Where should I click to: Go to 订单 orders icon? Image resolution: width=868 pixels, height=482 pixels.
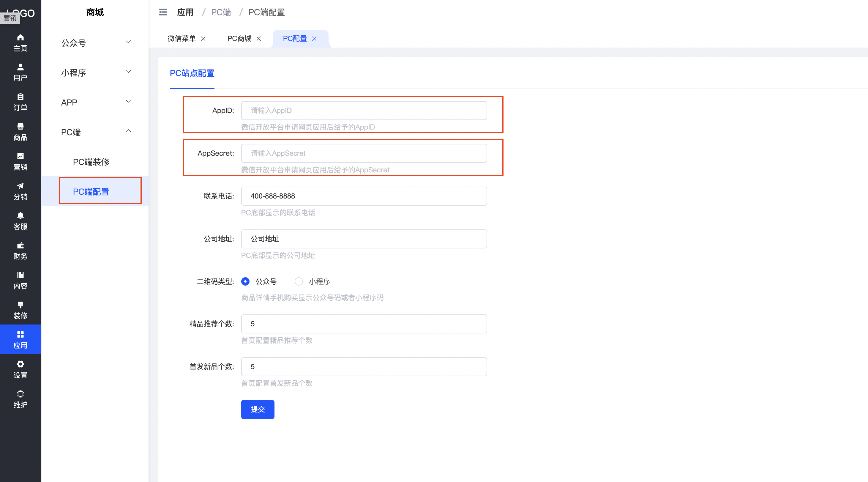[20, 97]
